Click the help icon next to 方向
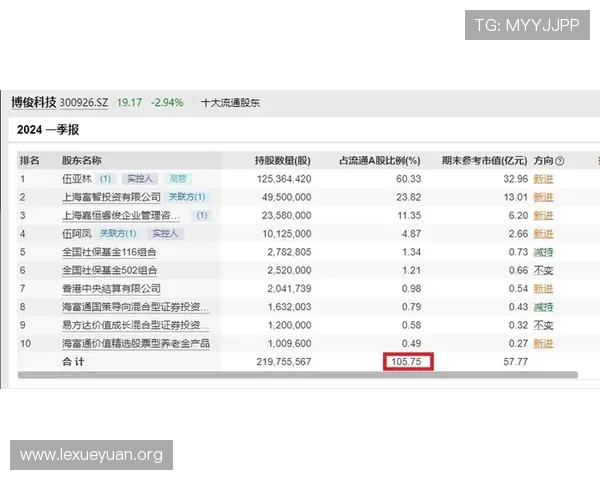The height and width of the screenshot is (480, 600). 559,161
